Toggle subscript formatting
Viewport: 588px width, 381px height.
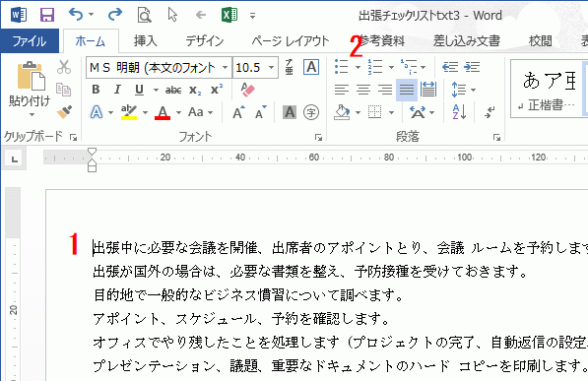point(195,90)
